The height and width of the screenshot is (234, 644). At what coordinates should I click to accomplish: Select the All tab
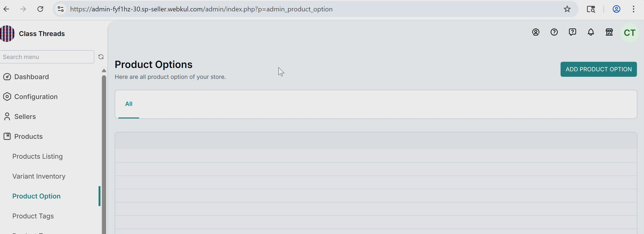point(129,104)
